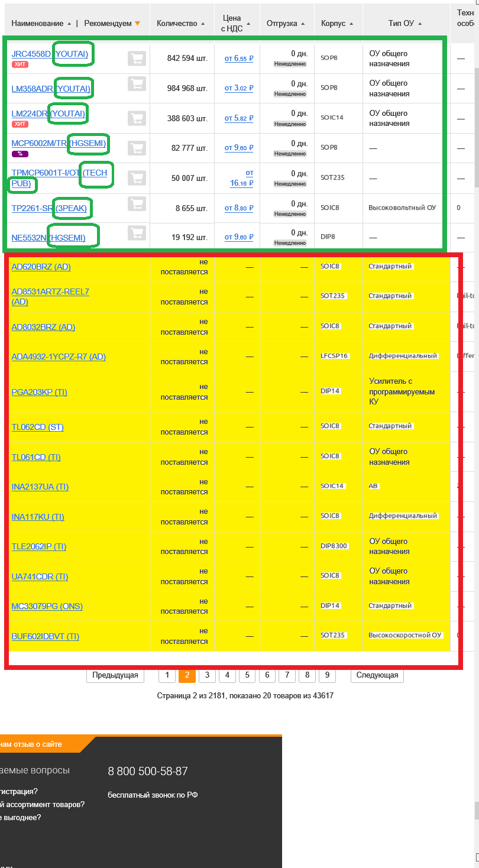
Task: Add TPMCP6001T-I/OT to cart
Action: click(x=137, y=178)
